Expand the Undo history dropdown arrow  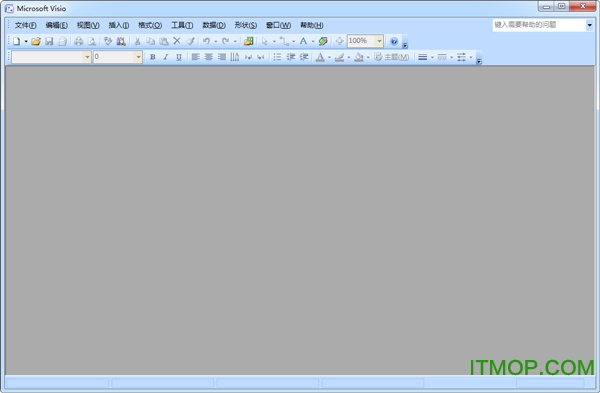(216, 41)
